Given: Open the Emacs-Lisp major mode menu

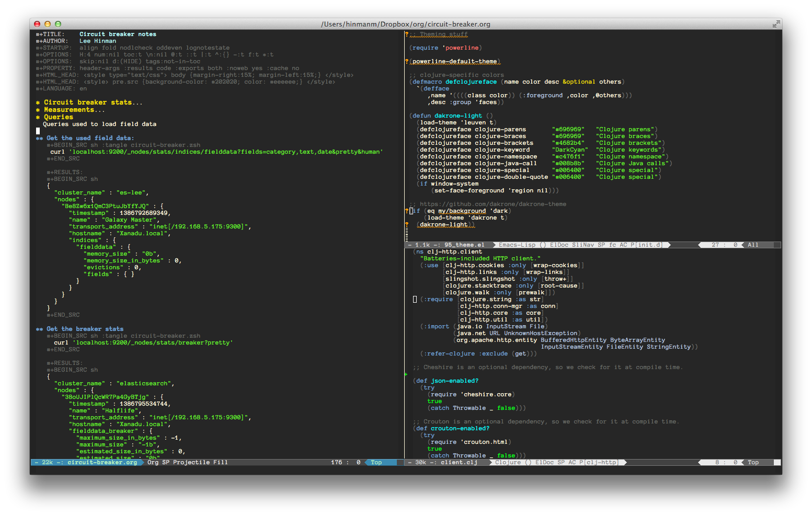Looking at the screenshot, I should 517,245.
